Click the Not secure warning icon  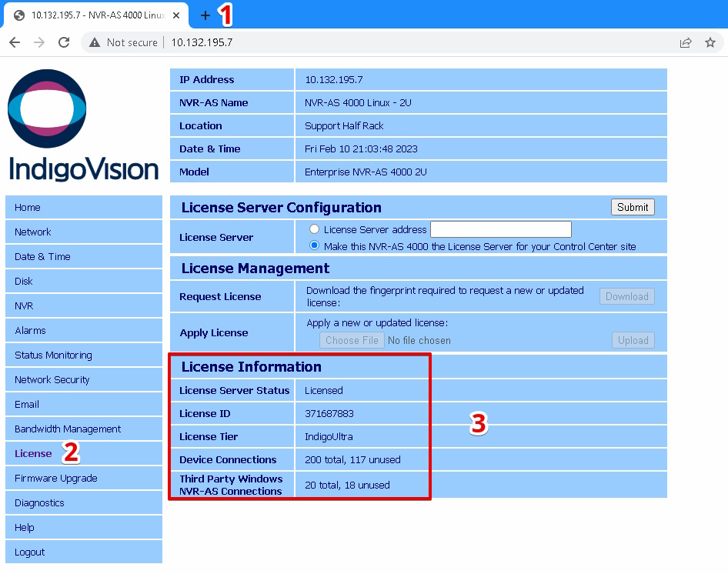coord(93,42)
